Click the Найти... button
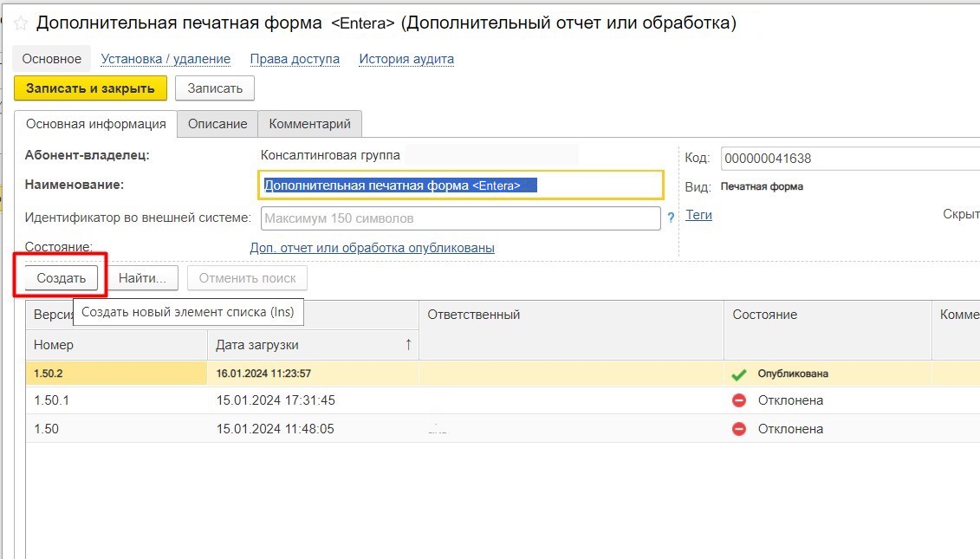This screenshot has width=980, height=559. pos(142,278)
